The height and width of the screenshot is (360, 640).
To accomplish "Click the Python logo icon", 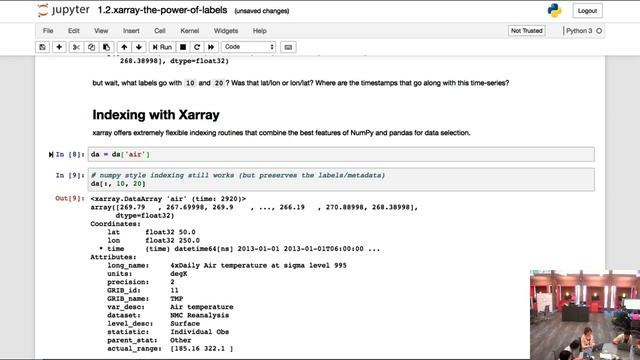I will [554, 11].
